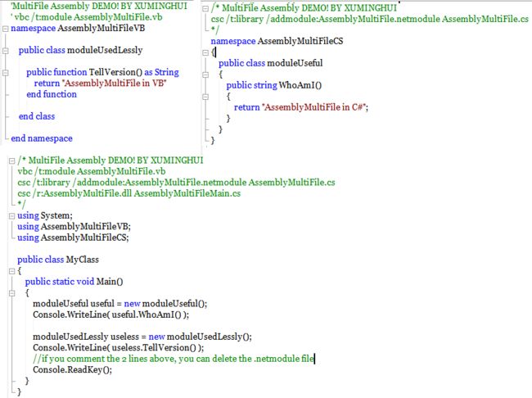Collapse the WhoAmI() method body
Image resolution: width=532 pixels, height=398 pixels.
(205, 97)
